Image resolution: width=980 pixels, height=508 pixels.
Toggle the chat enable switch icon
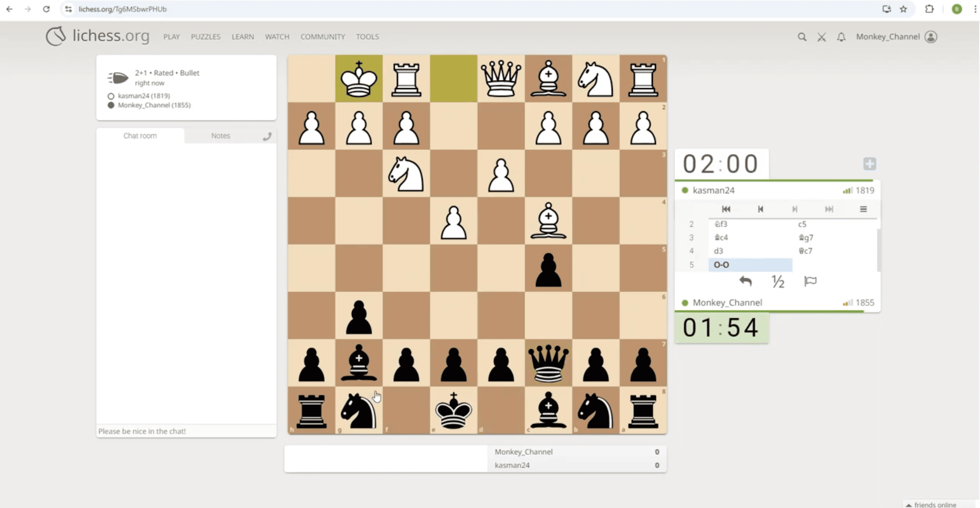click(267, 137)
